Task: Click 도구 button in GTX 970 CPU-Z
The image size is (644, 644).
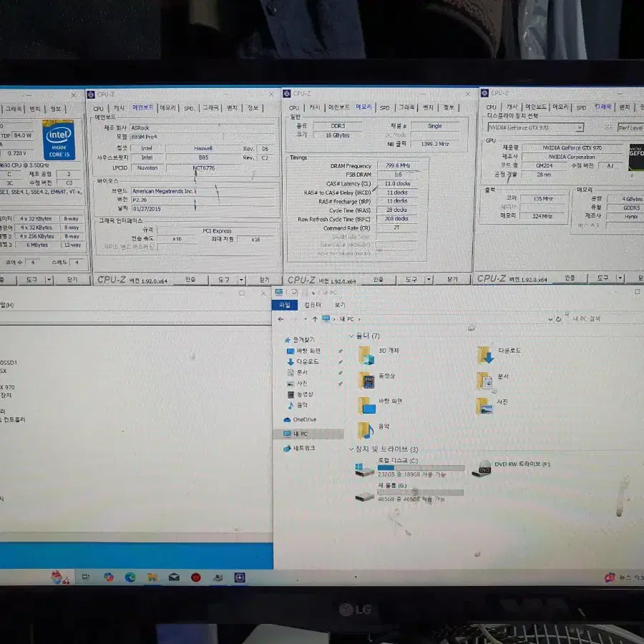Action: 602,278
